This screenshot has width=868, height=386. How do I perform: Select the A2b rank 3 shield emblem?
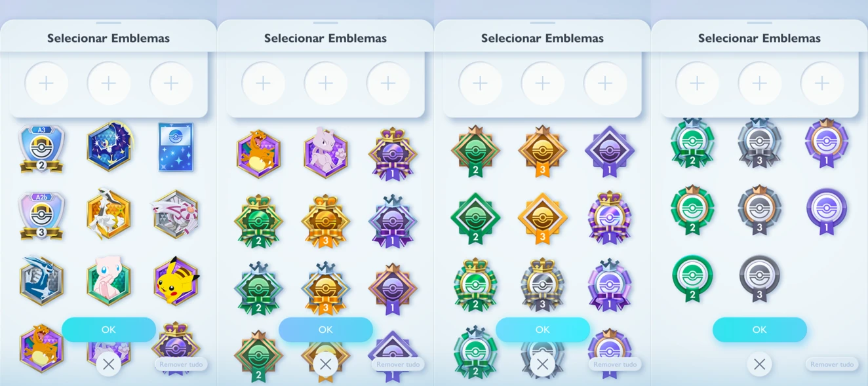[41, 216]
